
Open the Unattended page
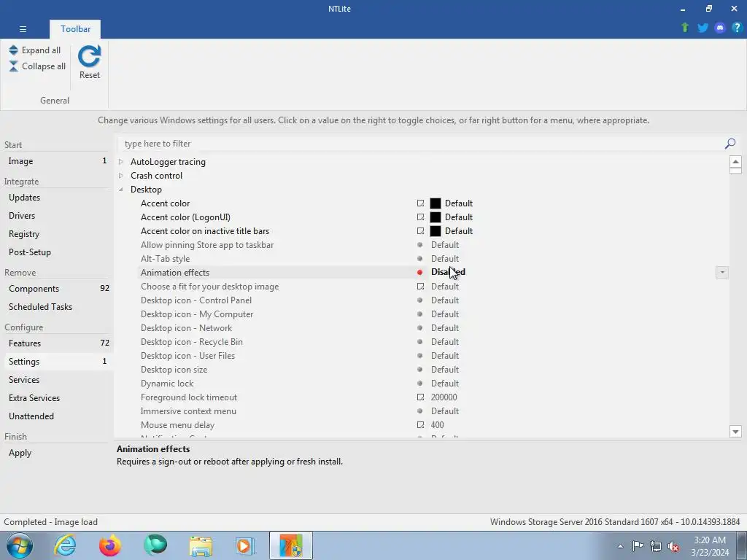tap(57, 416)
